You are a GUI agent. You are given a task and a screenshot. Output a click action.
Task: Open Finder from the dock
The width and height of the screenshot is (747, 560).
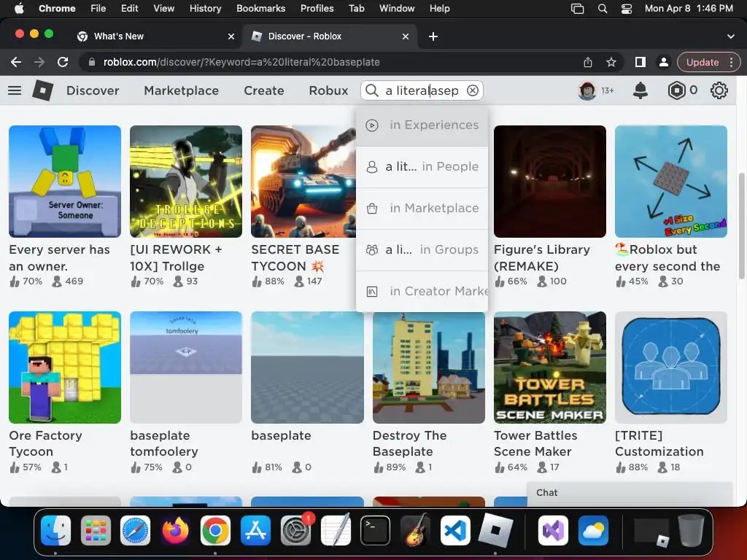pyautogui.click(x=55, y=530)
